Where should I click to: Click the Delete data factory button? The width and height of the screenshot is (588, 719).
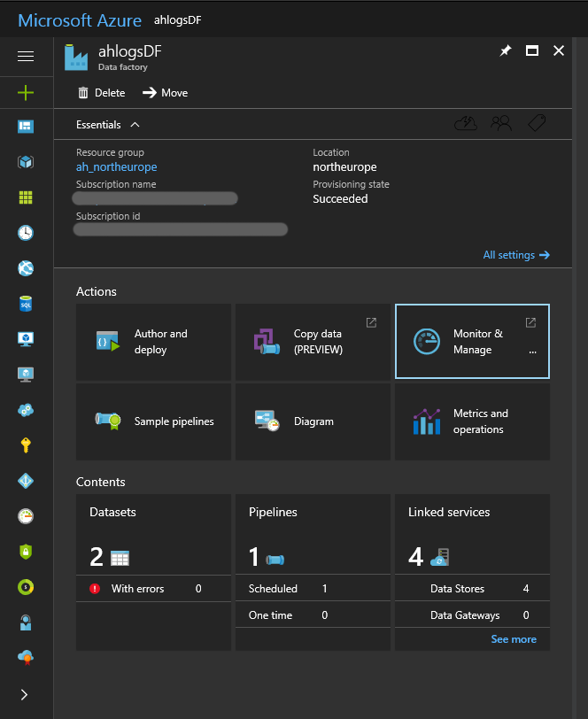pyautogui.click(x=101, y=93)
